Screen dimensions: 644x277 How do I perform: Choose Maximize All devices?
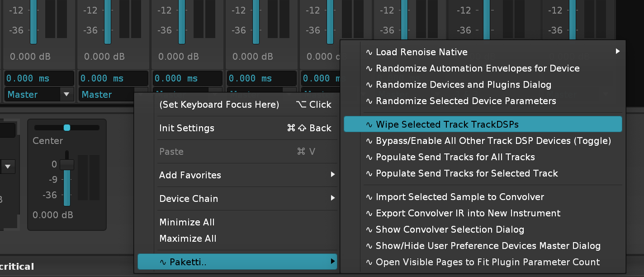point(188,239)
